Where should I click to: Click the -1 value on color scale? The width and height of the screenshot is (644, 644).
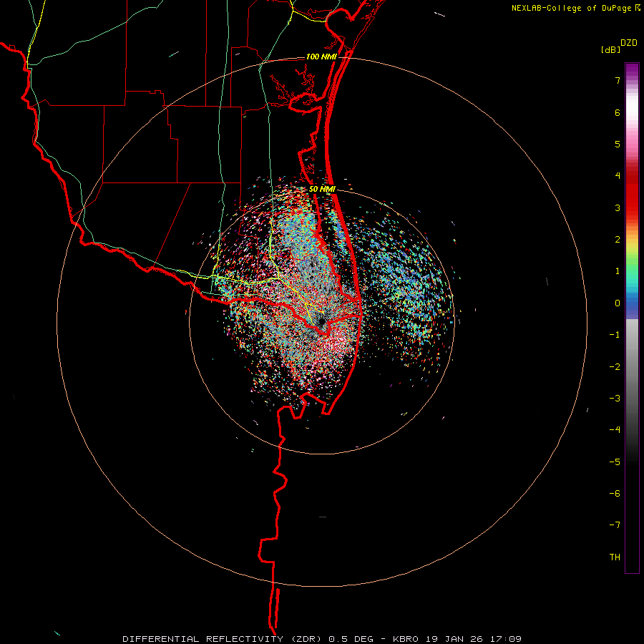tap(615, 335)
